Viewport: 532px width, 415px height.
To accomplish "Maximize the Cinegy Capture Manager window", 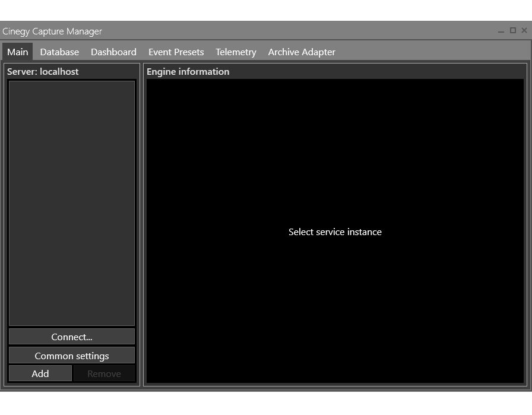I will click(x=512, y=30).
